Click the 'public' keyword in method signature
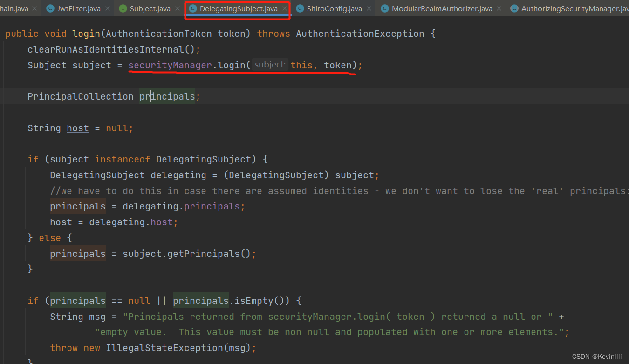The width and height of the screenshot is (629, 364). [22, 34]
